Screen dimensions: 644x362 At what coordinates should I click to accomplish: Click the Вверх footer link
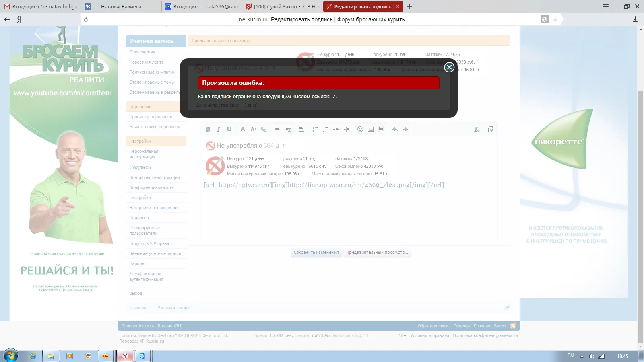click(x=500, y=326)
